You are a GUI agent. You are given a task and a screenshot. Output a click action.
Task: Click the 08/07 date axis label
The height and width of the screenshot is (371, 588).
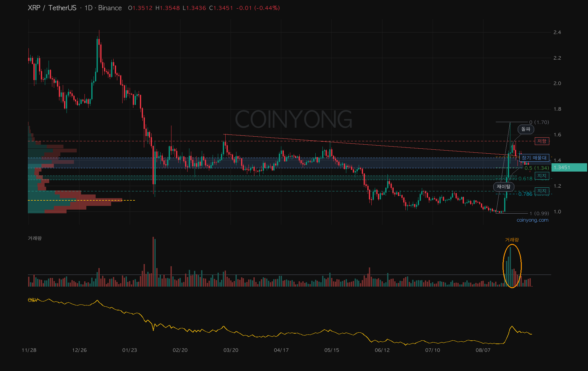click(x=483, y=350)
